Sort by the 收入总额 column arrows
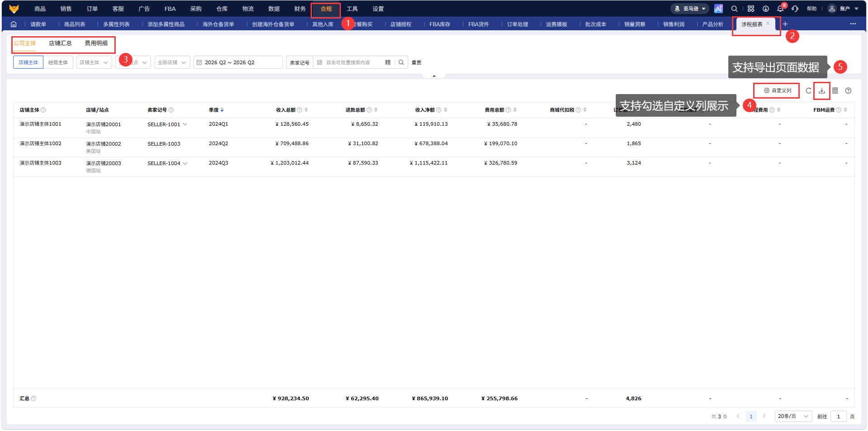 [306, 110]
